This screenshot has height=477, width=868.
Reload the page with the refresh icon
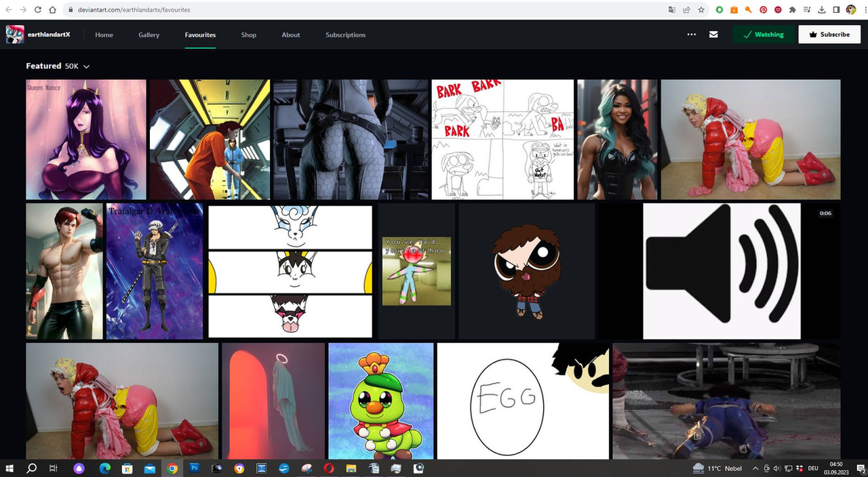click(x=37, y=10)
